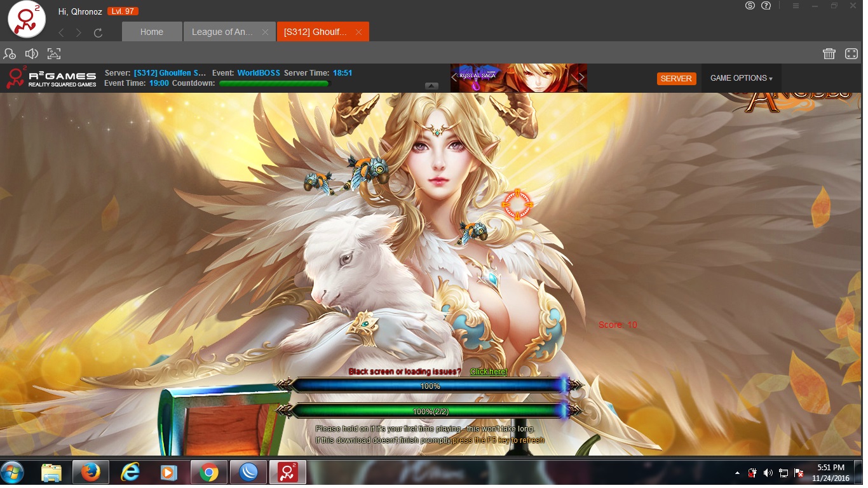Click the Crystal Saga banner thumbnail
The image size is (868, 488).
(518, 78)
